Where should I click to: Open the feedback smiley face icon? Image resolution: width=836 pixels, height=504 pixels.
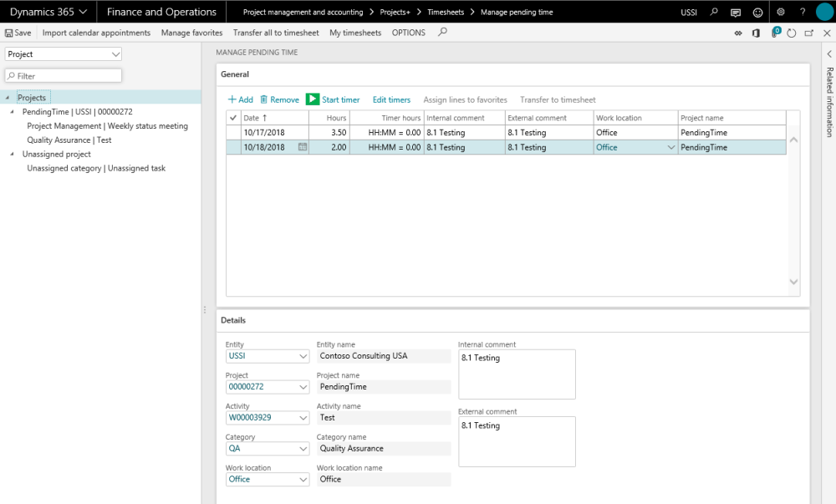758,13
